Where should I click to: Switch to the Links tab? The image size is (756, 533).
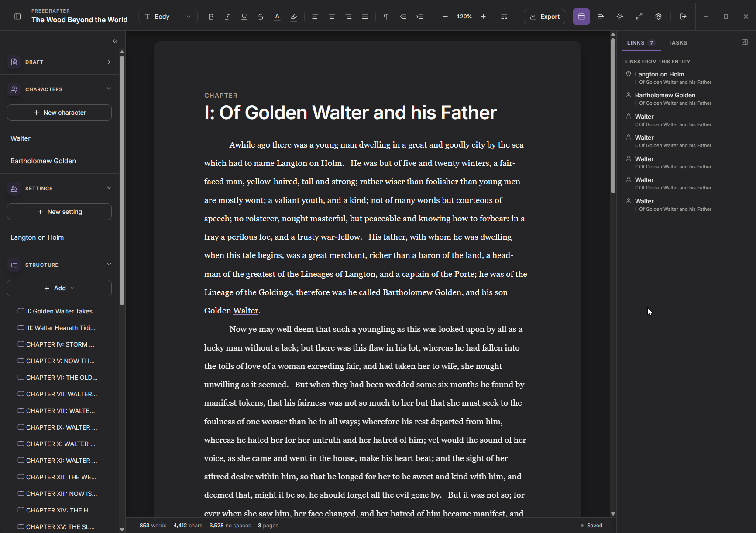tap(641, 43)
